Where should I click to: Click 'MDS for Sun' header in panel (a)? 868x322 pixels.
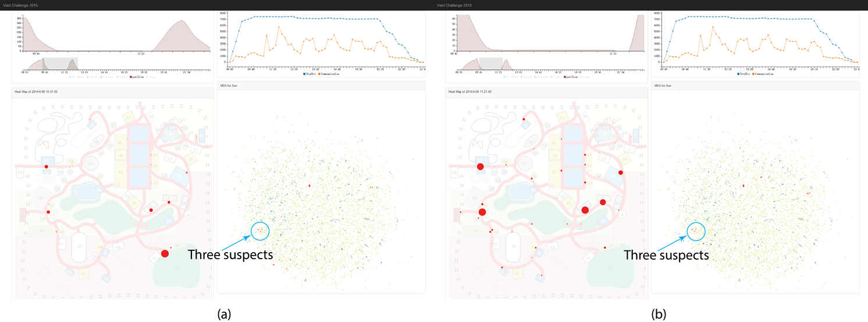227,86
